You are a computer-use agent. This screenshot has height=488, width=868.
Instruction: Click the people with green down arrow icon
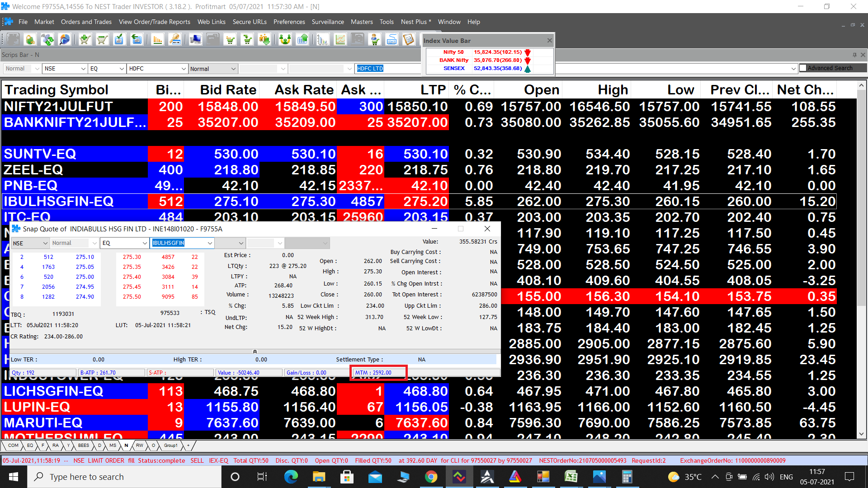click(x=264, y=40)
